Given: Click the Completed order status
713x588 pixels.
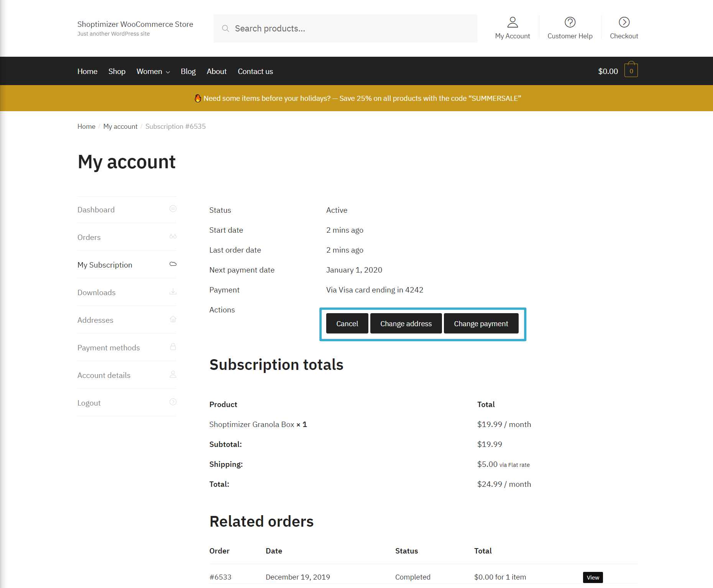Looking at the screenshot, I should coord(413,577).
